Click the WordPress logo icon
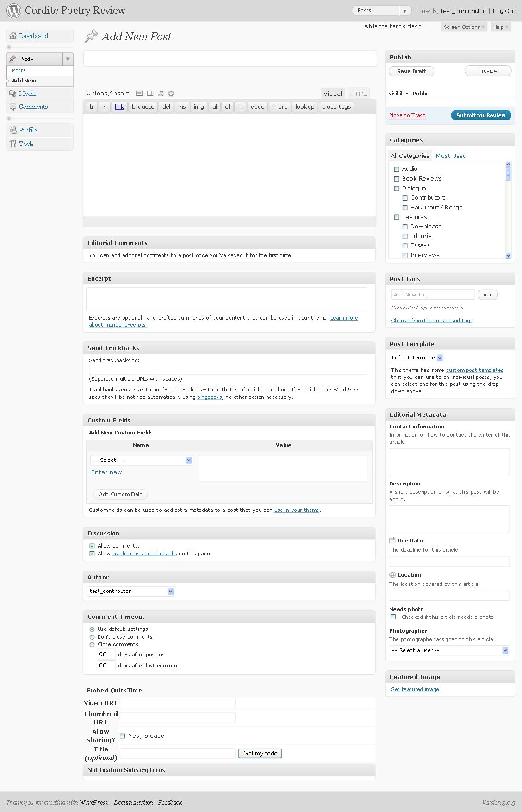Image resolution: width=522 pixels, height=812 pixels. tap(14, 11)
